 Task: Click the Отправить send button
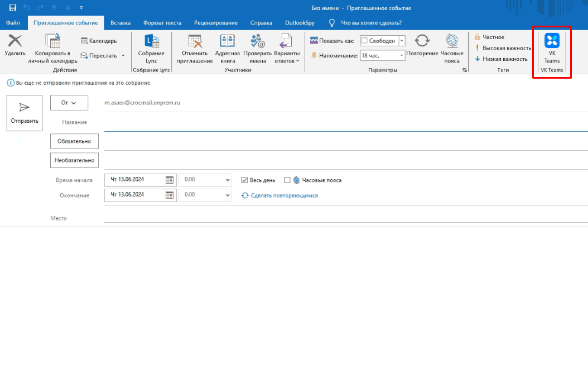[25, 113]
